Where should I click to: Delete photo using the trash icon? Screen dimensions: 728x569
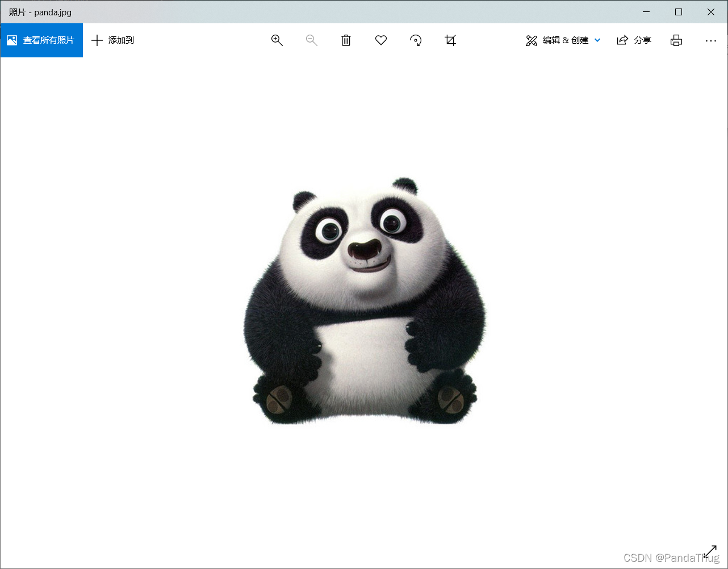pyautogui.click(x=346, y=40)
